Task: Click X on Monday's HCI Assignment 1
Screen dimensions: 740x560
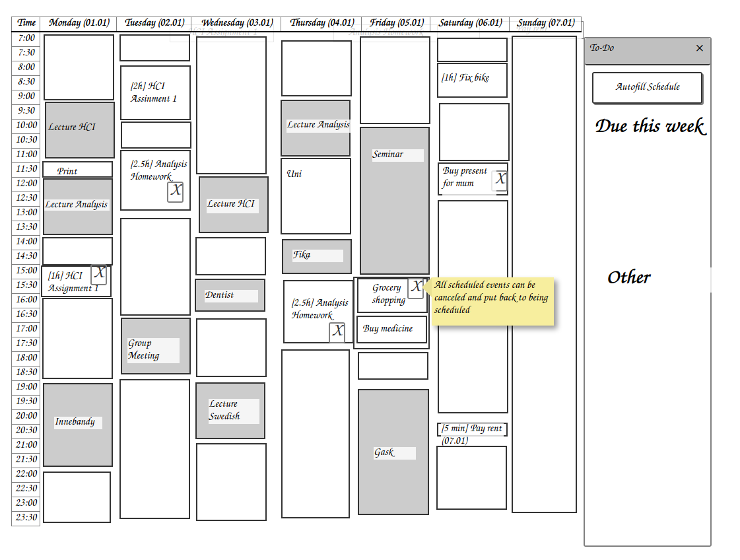Action: tap(99, 273)
